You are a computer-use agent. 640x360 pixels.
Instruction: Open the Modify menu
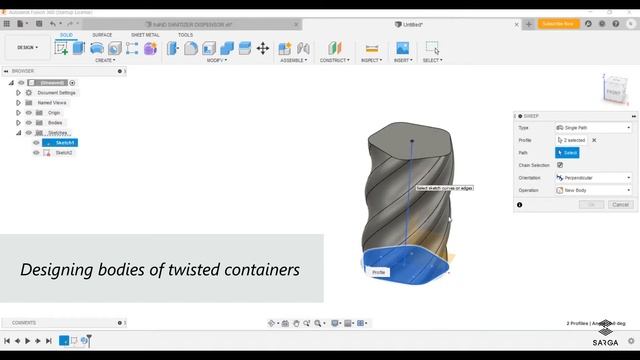(216, 60)
